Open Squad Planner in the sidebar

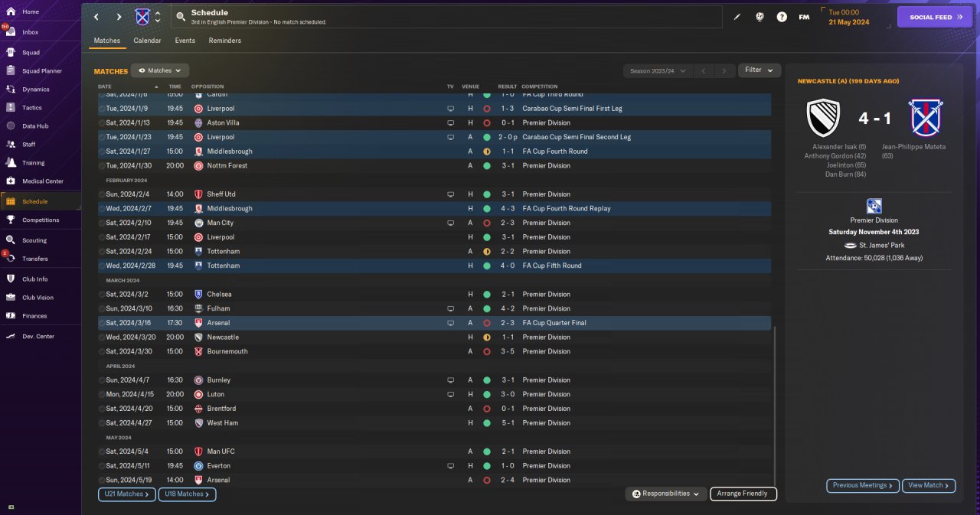pyautogui.click(x=41, y=71)
